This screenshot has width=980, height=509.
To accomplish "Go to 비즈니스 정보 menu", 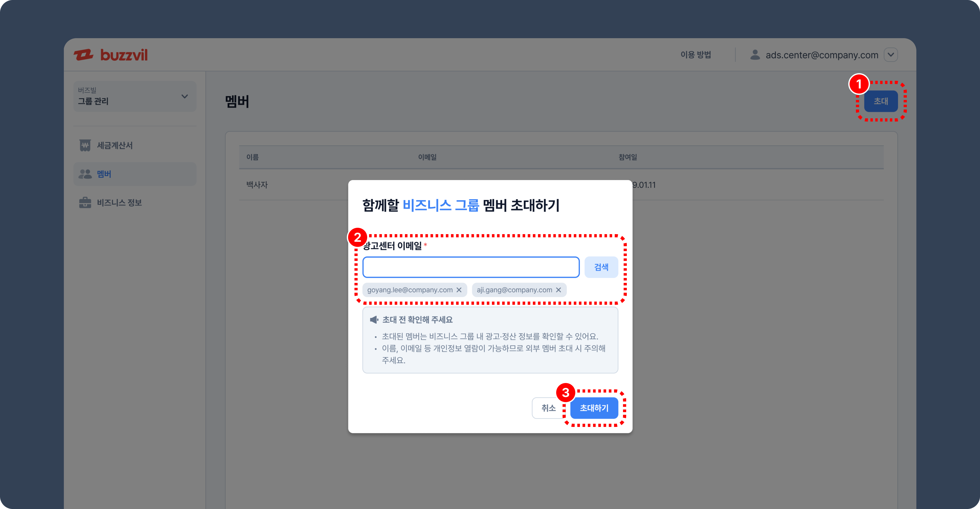I will tap(119, 202).
